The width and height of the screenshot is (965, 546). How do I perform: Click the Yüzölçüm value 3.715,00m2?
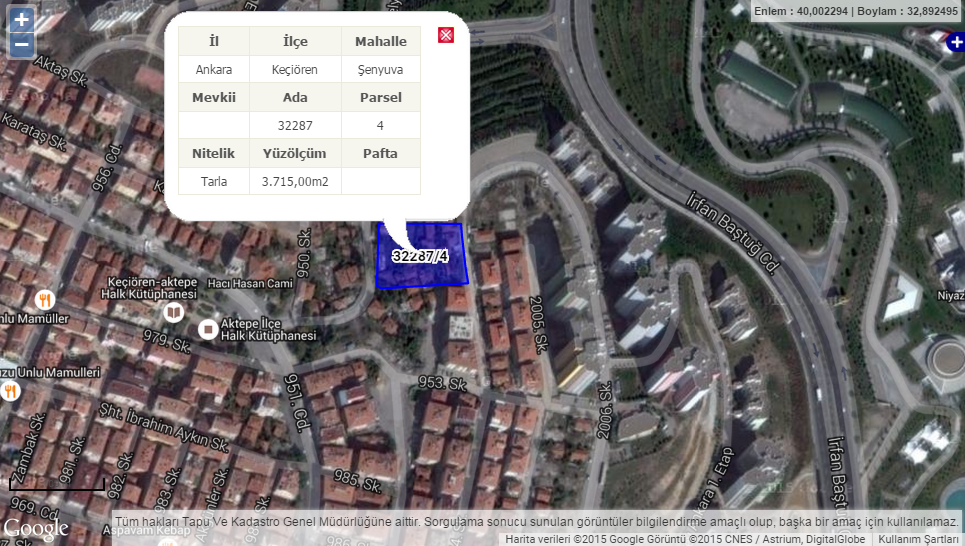click(x=295, y=182)
